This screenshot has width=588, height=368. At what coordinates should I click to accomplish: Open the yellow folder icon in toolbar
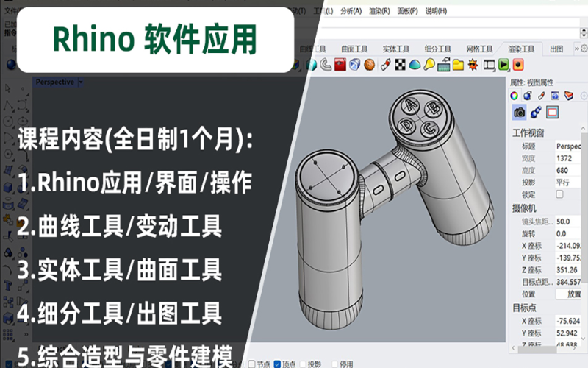(x=457, y=65)
